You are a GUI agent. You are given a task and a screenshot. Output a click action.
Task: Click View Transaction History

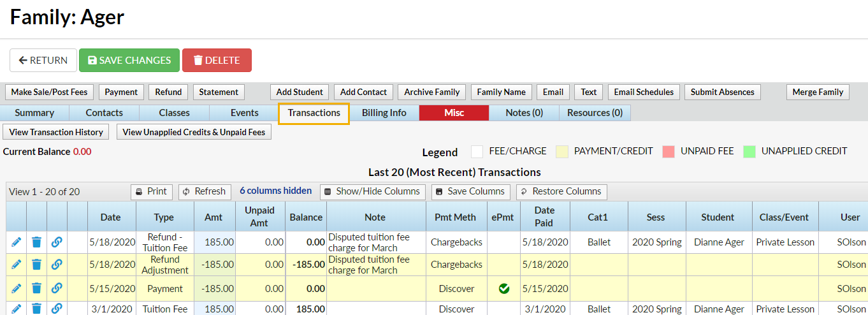(x=56, y=132)
